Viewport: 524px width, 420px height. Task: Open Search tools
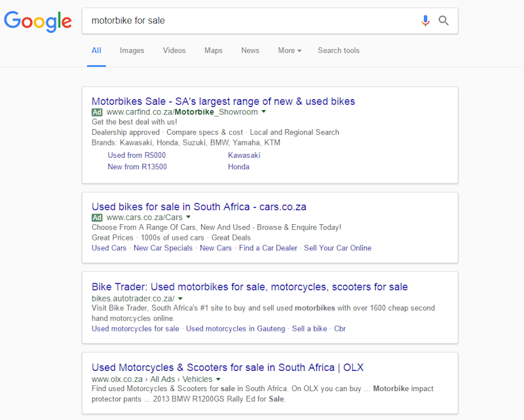339,50
